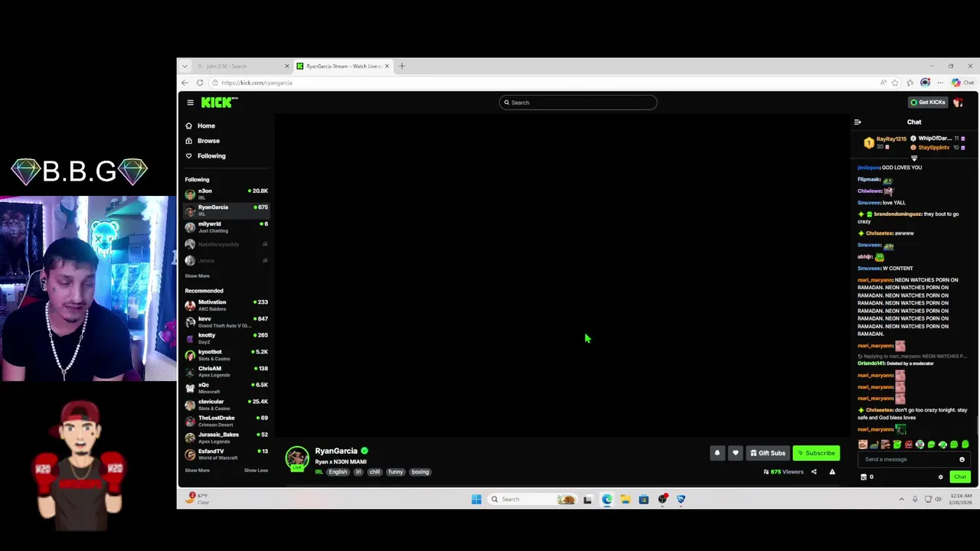Select the funny tag
Viewport: 980px width, 551px height.
point(395,472)
